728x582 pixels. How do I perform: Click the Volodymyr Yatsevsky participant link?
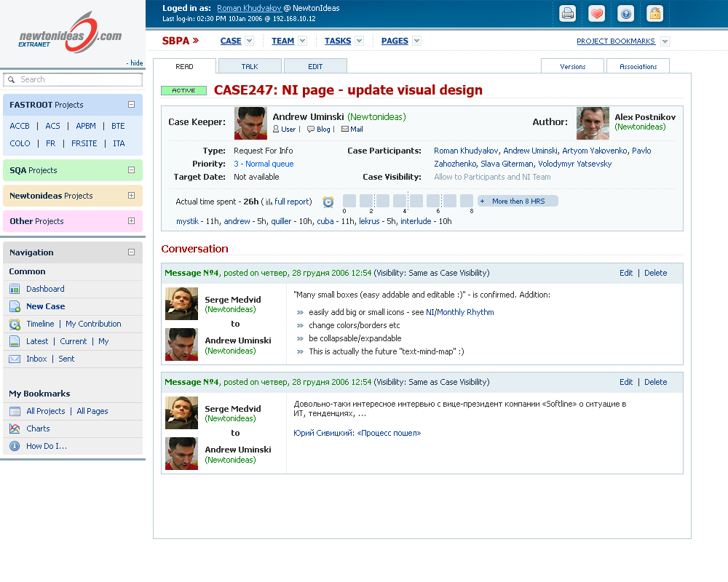click(x=575, y=164)
